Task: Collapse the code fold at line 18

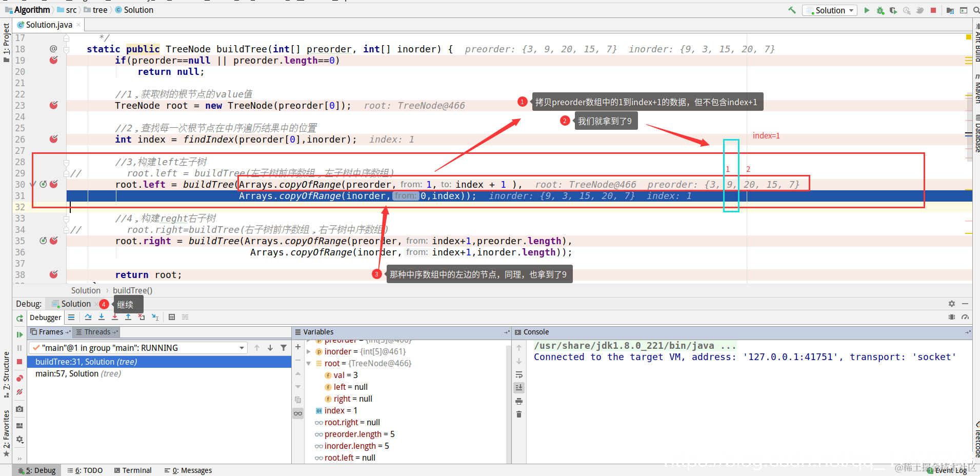Action: pos(67,49)
